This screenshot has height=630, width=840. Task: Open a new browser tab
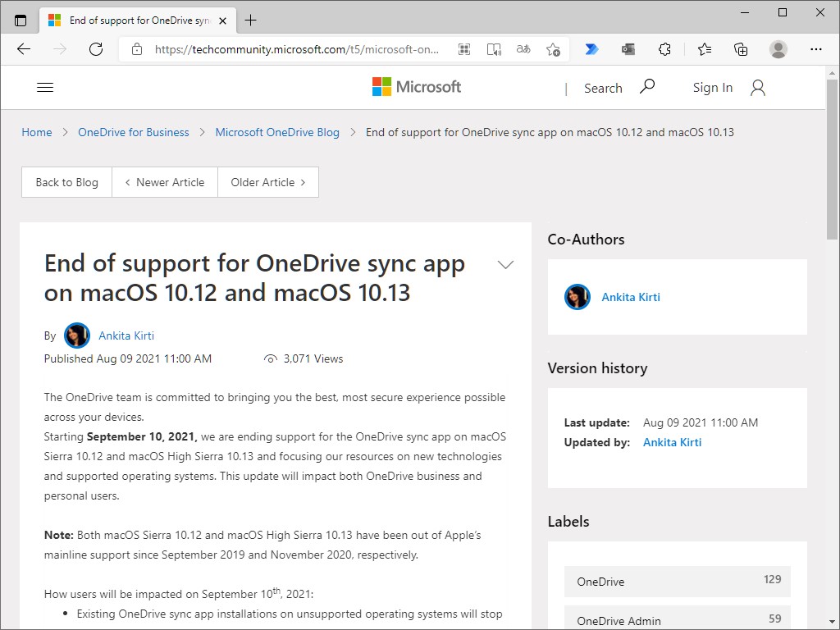(251, 21)
